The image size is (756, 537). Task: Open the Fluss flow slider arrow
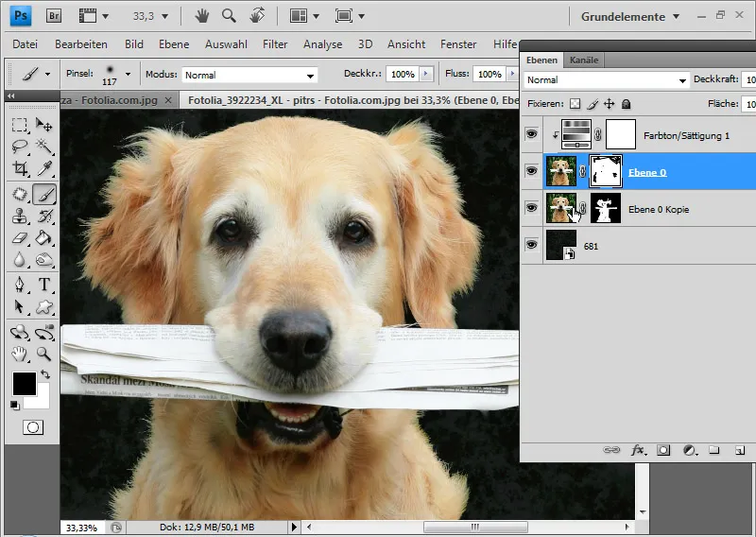click(512, 74)
